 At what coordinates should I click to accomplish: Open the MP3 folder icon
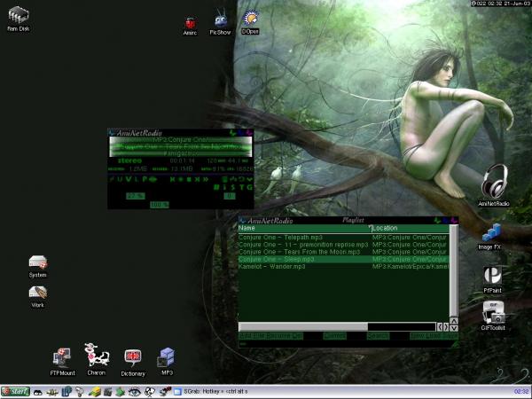pyautogui.click(x=167, y=361)
